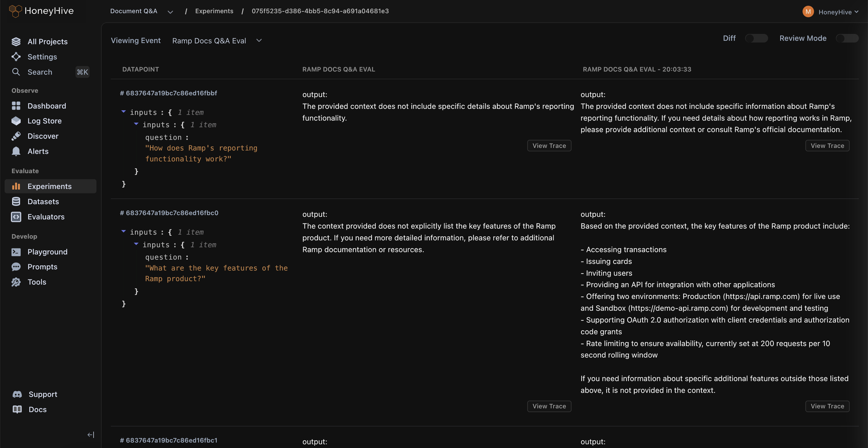
Task: Open the All Projects stack icon
Action: click(16, 41)
